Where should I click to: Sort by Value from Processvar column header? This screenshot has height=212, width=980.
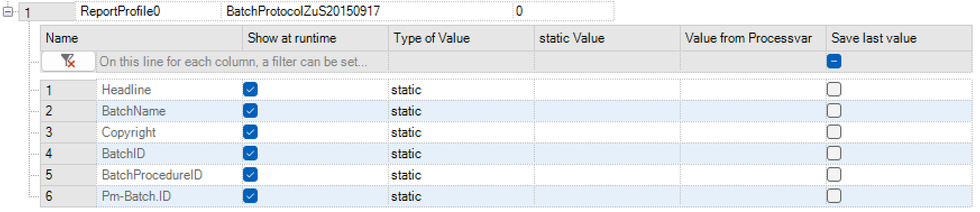click(753, 38)
